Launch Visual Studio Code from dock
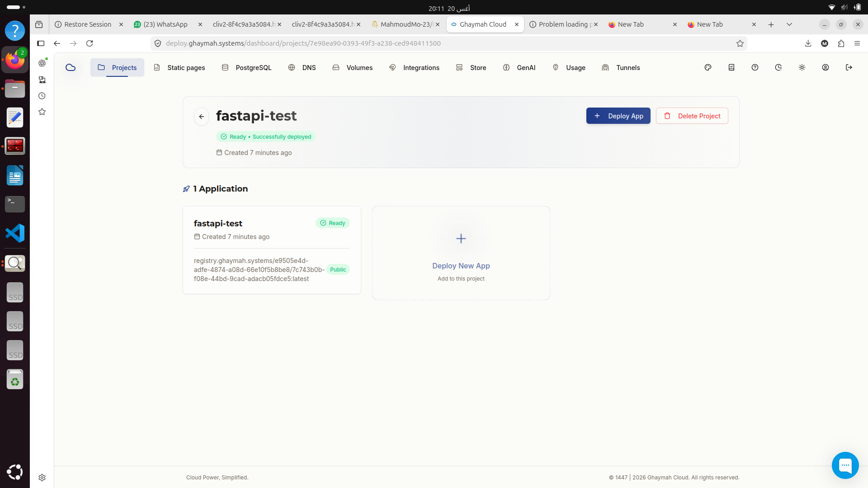This screenshot has width=868, height=488. [15, 233]
